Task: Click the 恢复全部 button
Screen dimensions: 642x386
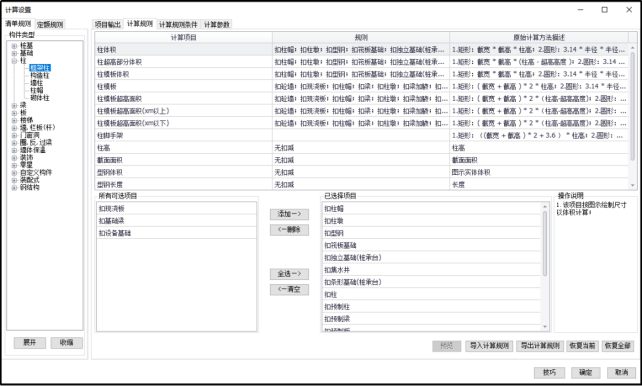Action: click(x=618, y=346)
